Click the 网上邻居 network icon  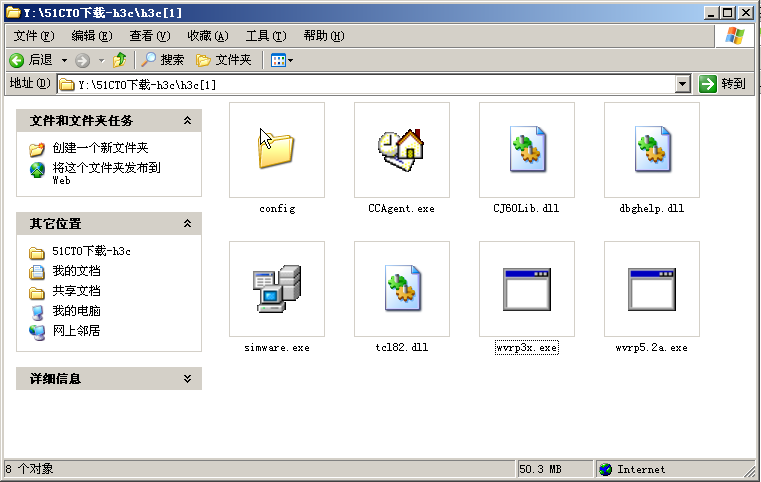[37, 332]
